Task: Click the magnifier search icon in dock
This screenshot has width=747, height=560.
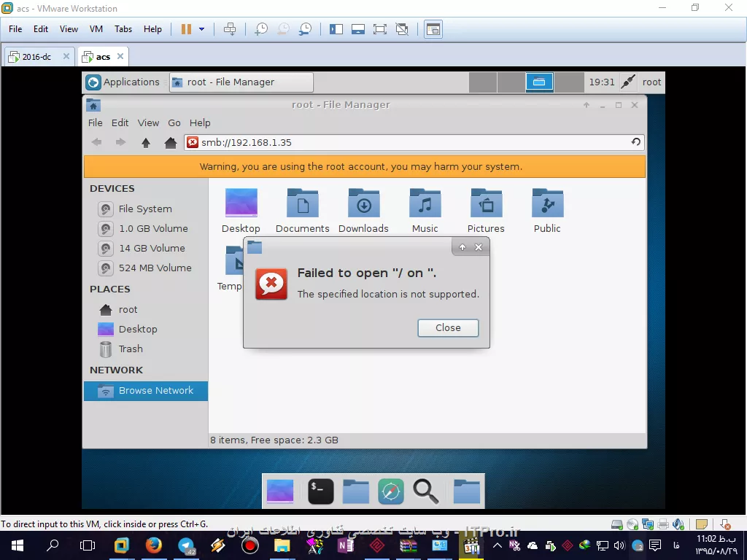Action: click(x=425, y=491)
